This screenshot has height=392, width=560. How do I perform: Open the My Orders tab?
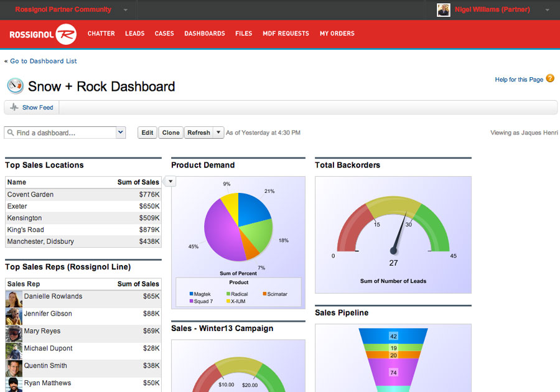point(337,34)
